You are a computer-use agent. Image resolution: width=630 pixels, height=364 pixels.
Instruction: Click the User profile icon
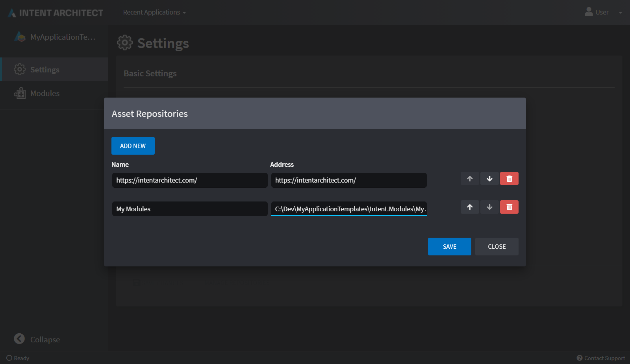point(589,12)
